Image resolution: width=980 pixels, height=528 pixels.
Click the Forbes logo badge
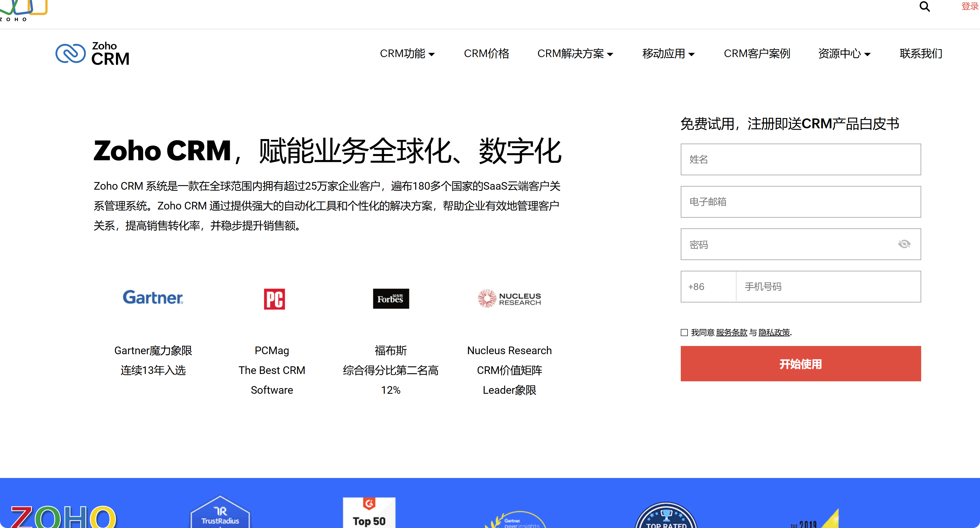click(x=391, y=298)
